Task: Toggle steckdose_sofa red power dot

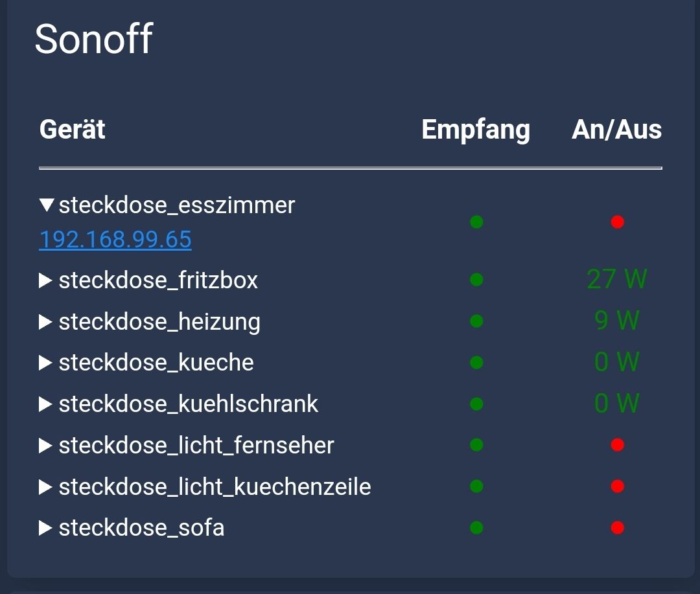Action: [617, 528]
